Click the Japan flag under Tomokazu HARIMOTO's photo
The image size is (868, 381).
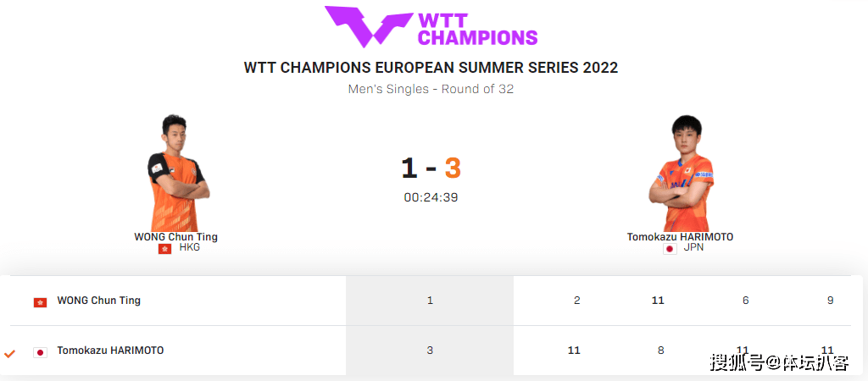point(670,249)
